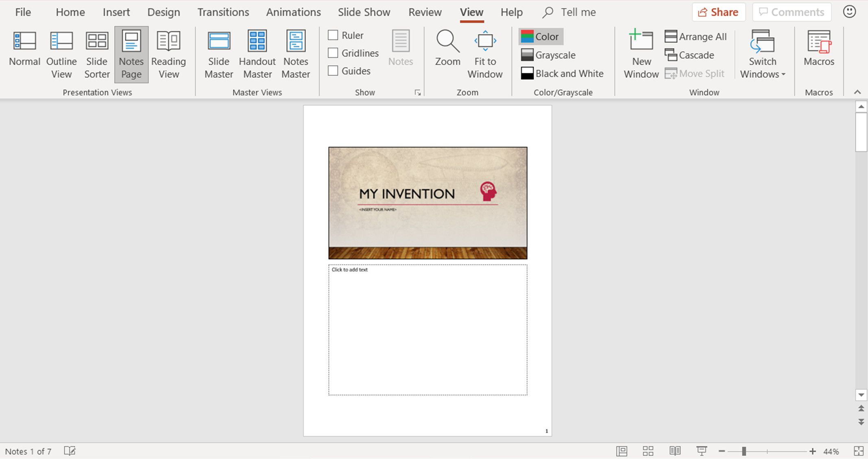Enable the Gridlines checkbox
This screenshot has width=868, height=459.
[x=333, y=53]
